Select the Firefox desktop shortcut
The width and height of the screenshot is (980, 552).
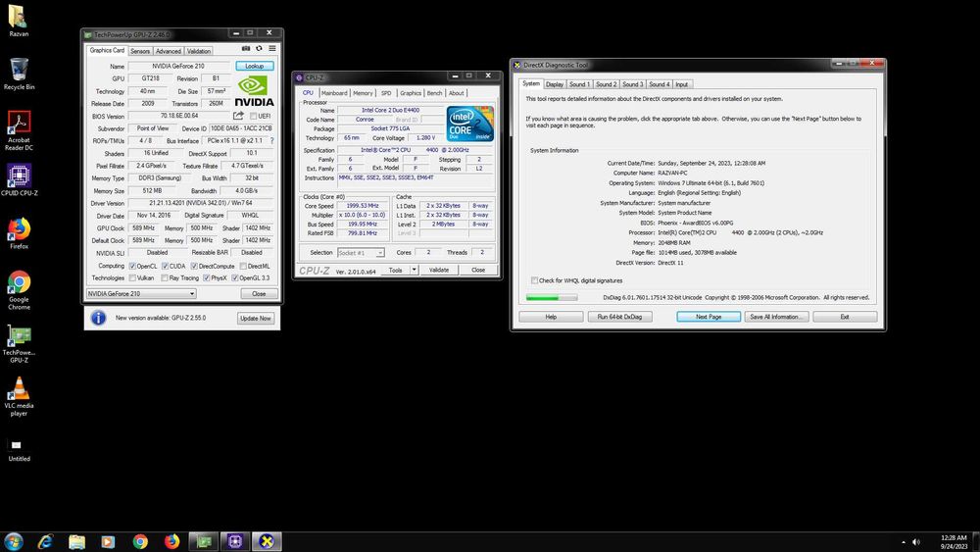19,233
